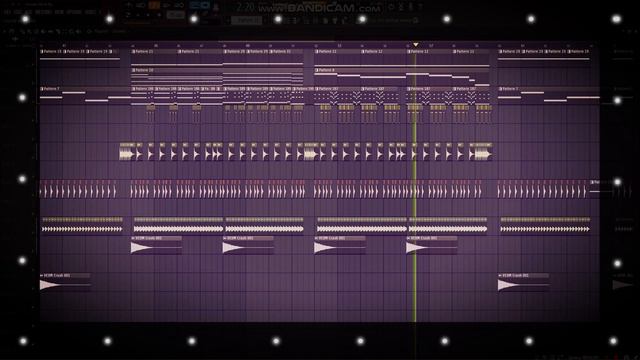
Task: Click the song time display in top toolbar
Action: (x=246, y=7)
